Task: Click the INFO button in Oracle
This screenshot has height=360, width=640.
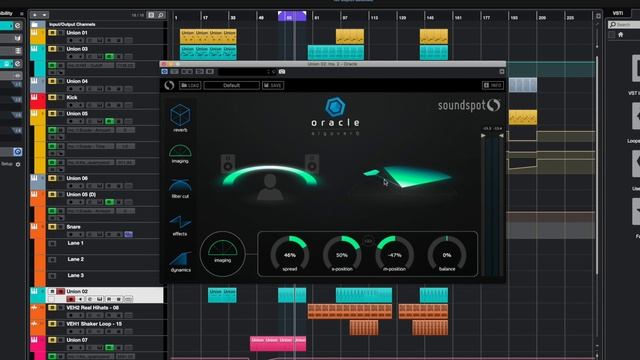Action: click(x=493, y=85)
